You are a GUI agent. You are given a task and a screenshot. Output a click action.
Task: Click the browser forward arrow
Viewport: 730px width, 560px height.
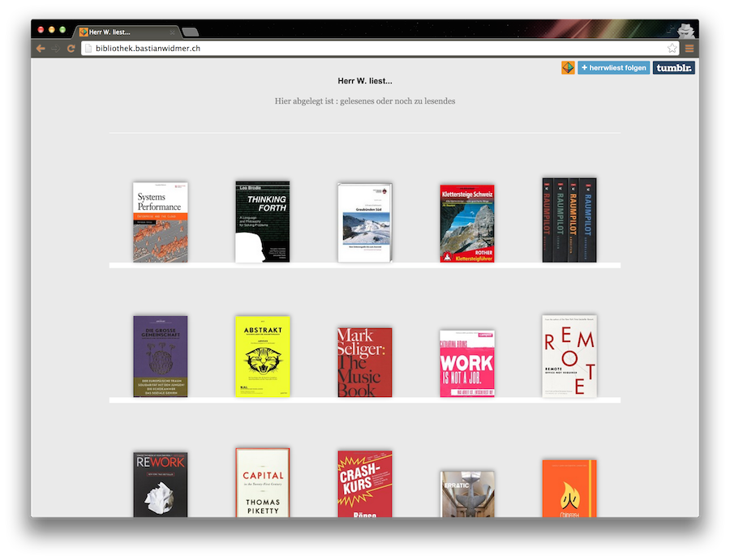click(55, 49)
